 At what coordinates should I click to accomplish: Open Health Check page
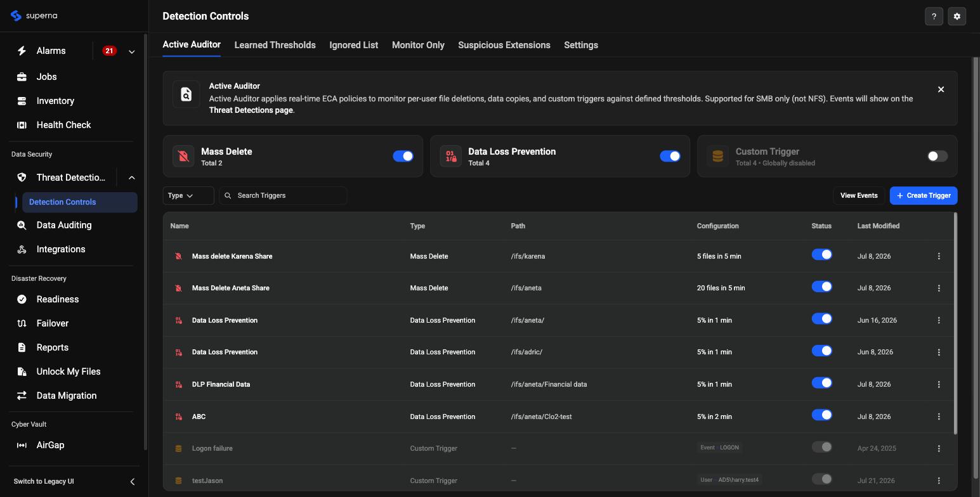[x=63, y=125]
